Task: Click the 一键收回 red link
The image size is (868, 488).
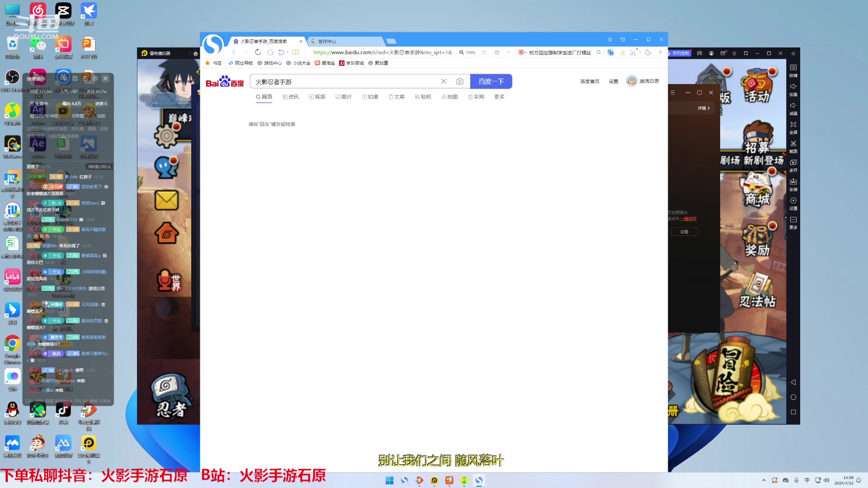Action: point(688,219)
